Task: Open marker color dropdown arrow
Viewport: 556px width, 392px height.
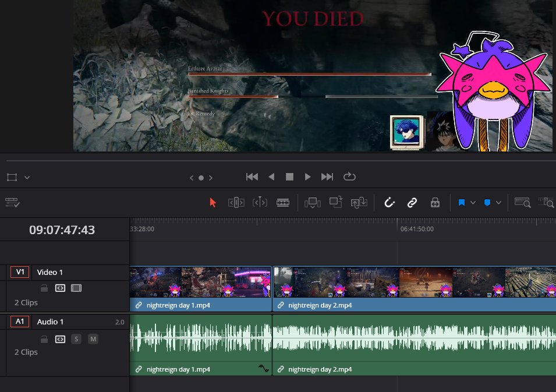Action: pyautogui.click(x=498, y=203)
